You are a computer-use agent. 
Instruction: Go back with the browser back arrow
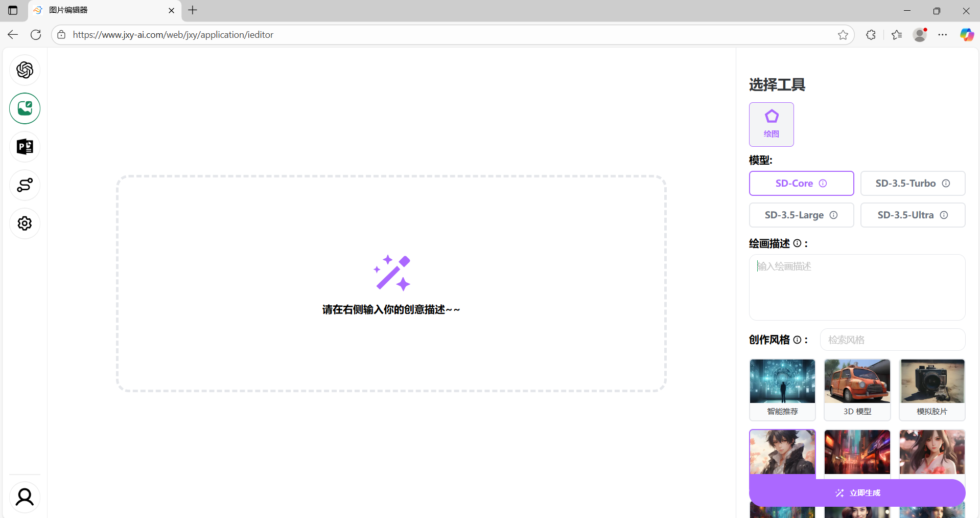click(x=13, y=35)
